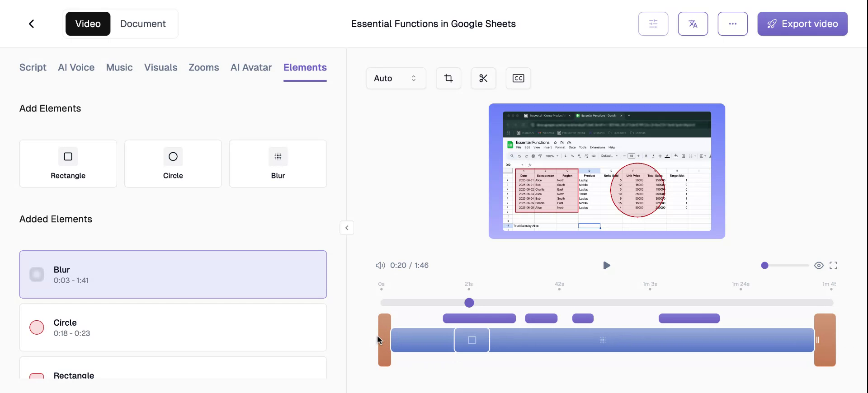The width and height of the screenshot is (868, 393).
Task: Play the video preview
Action: pos(607,266)
